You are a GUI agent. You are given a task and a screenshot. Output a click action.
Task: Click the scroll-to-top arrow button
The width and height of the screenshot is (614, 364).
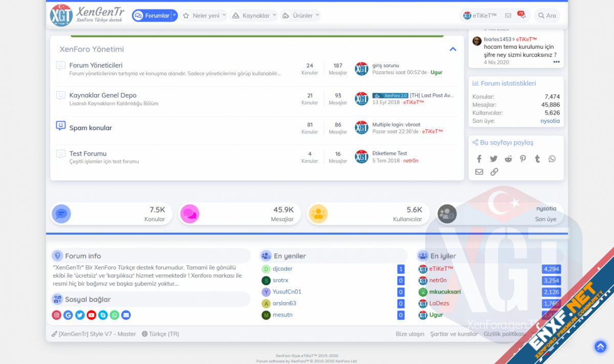[600, 347]
